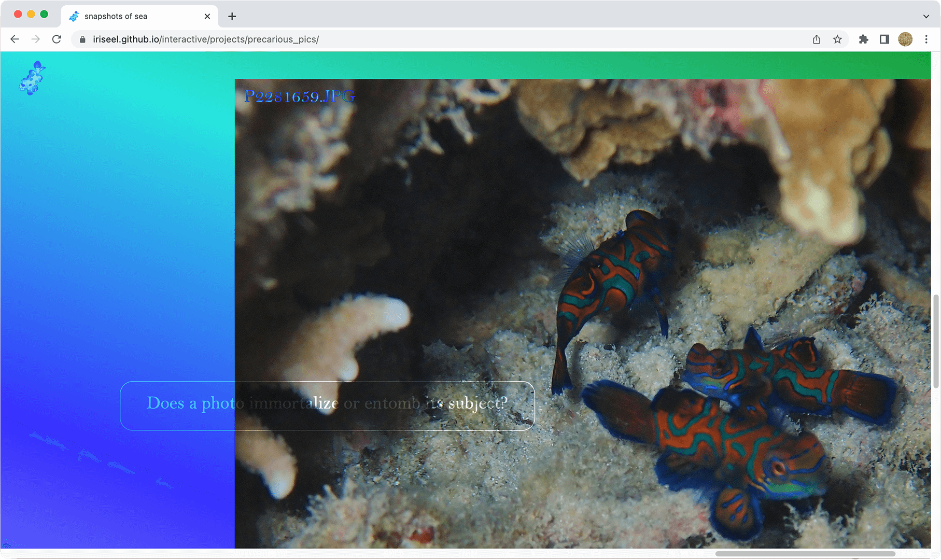The image size is (941, 560).
Task: Toggle the browser side panel
Action: point(884,39)
